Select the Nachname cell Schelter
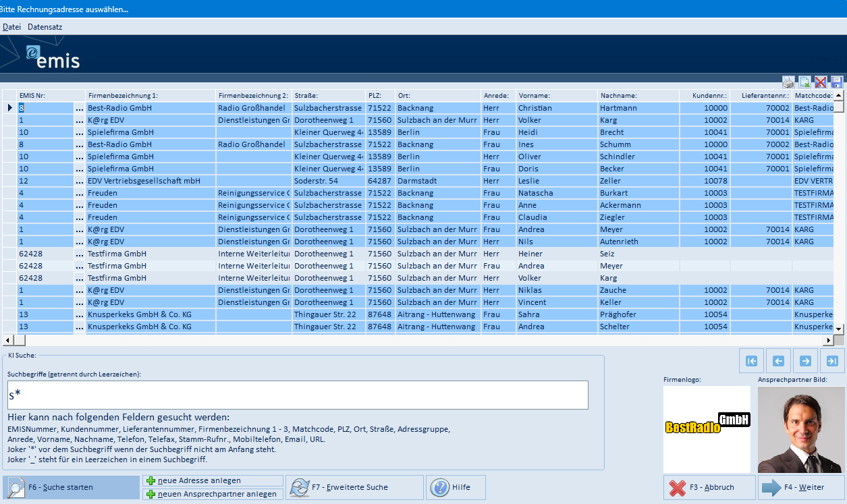847x504 pixels. click(x=638, y=327)
